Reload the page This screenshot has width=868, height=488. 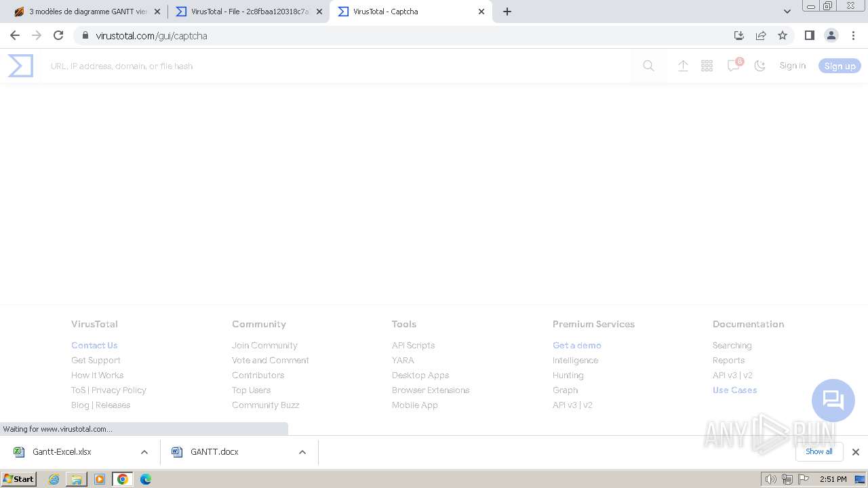[58, 35]
